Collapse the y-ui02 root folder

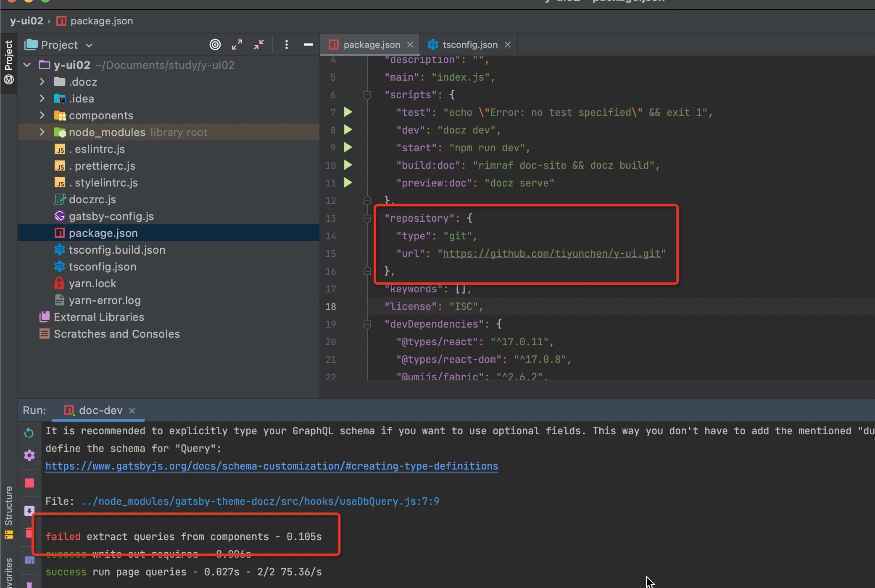pyautogui.click(x=27, y=65)
